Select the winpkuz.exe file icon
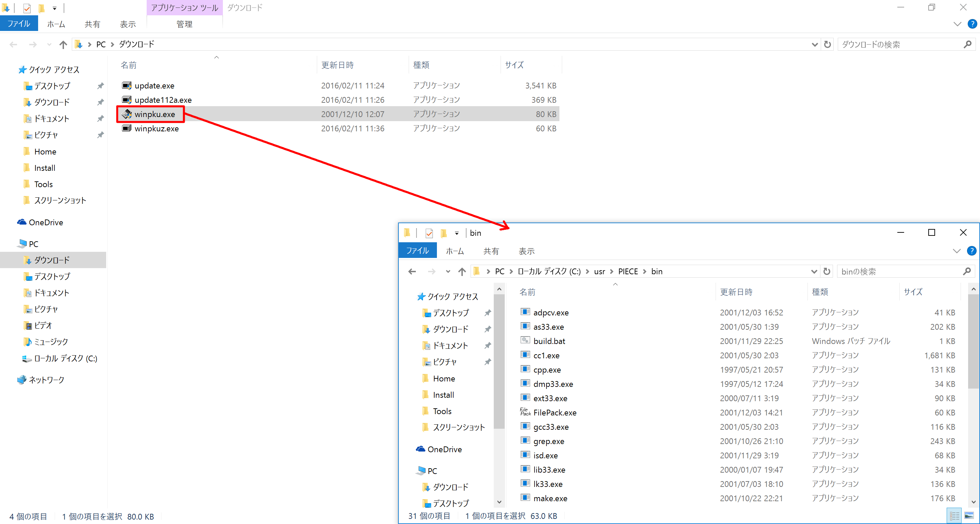The width and height of the screenshot is (980, 524). click(127, 128)
